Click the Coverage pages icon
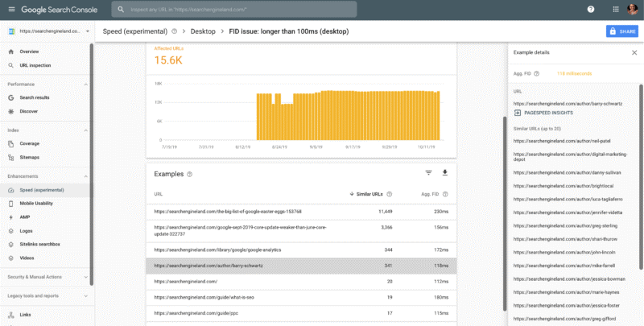Image resolution: width=644 pixels, height=326 pixels. coord(11,144)
